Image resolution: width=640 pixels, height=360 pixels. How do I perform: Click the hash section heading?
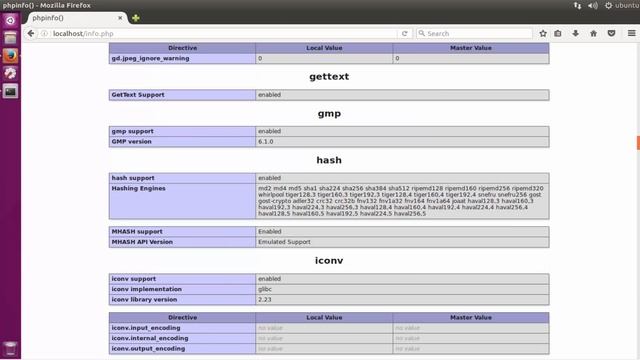click(329, 160)
